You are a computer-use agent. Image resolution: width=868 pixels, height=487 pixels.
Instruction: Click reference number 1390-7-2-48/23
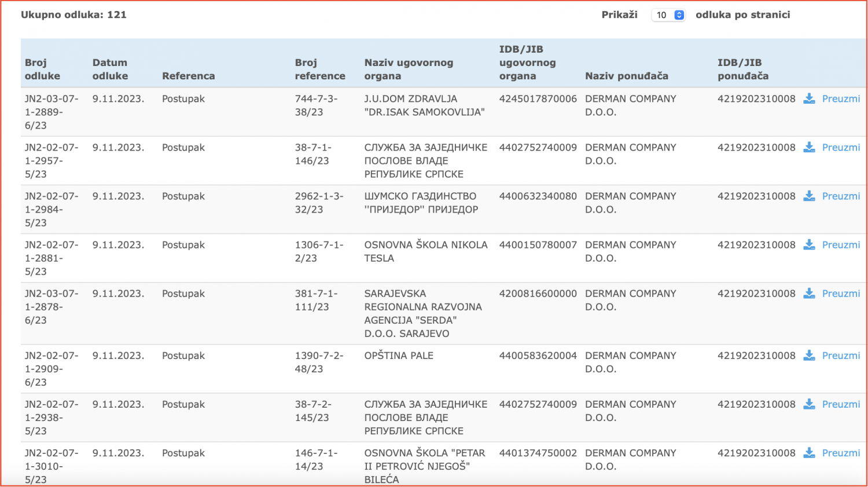(319, 362)
